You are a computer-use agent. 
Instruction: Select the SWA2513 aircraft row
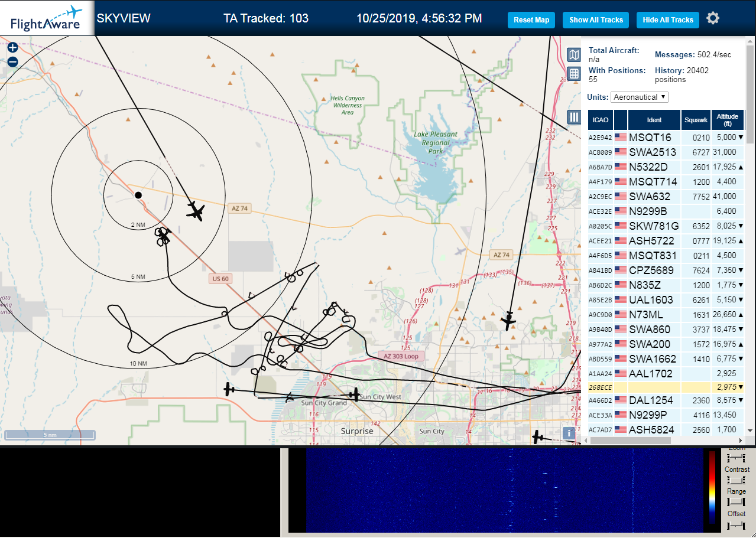tap(666, 152)
